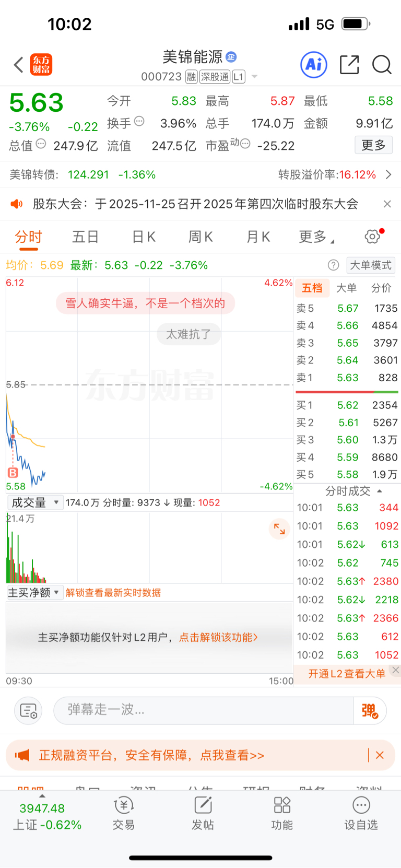Expand the 上证 index bar
The height and width of the screenshot is (868, 401).
coord(42,796)
